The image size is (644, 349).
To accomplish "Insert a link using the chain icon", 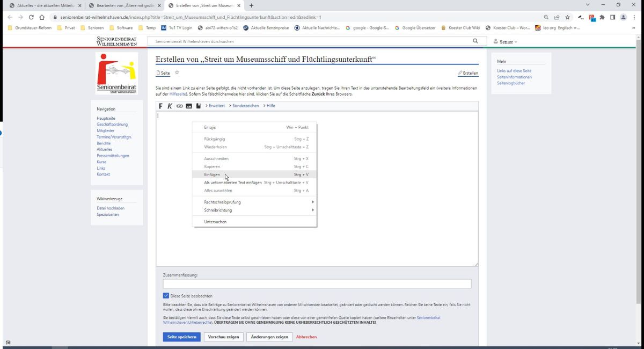I will coord(179,106).
